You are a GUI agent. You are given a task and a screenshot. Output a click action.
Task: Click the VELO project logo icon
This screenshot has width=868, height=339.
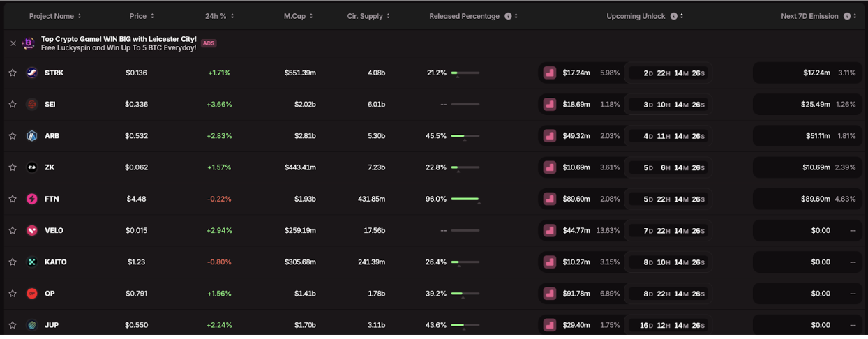(32, 230)
